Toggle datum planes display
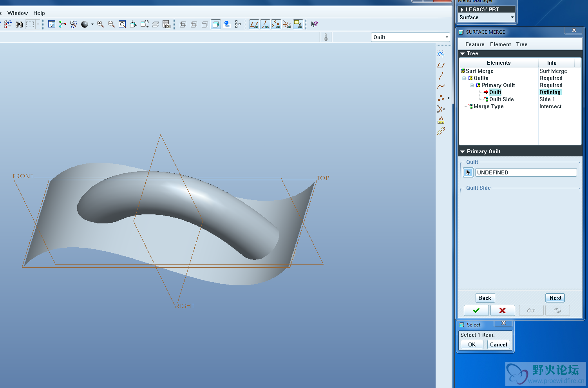 [x=254, y=24]
